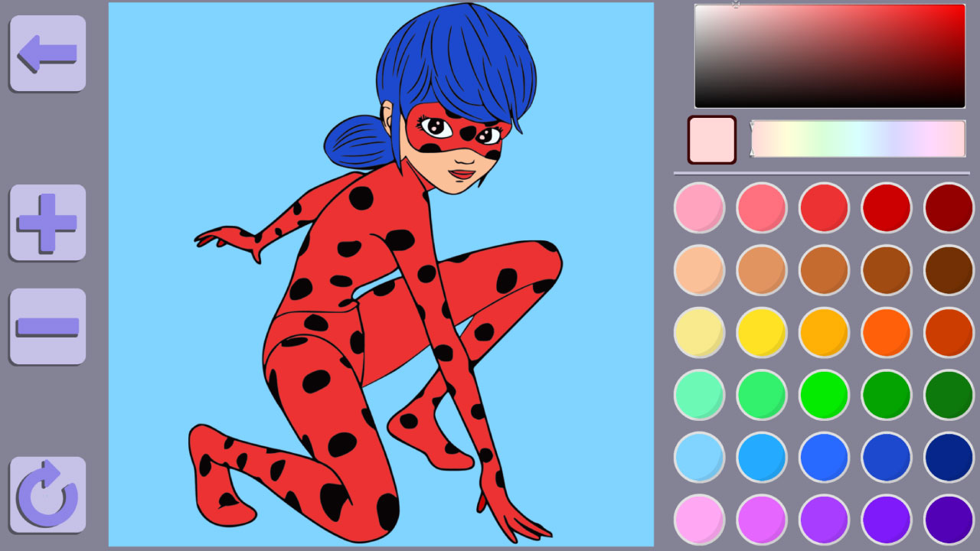Click the back arrow icon
Image resolution: width=980 pixels, height=551 pixels.
click(x=47, y=54)
